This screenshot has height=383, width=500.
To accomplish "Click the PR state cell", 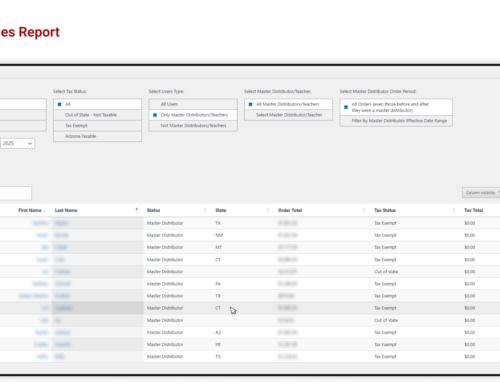I will pyautogui.click(x=218, y=345).
